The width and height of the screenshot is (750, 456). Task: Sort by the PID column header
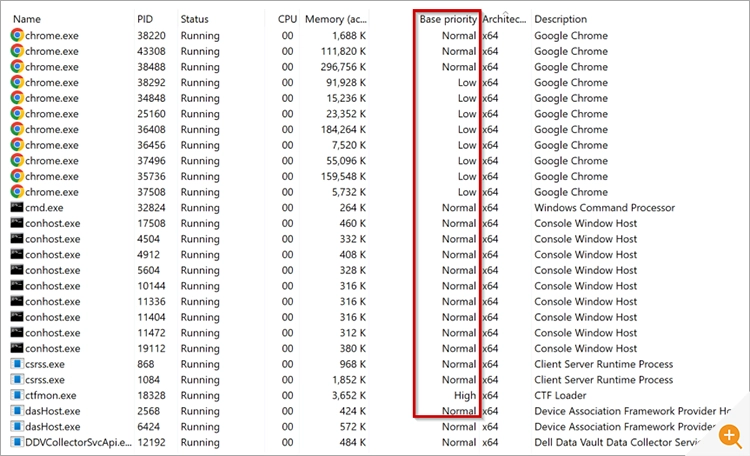145,19
